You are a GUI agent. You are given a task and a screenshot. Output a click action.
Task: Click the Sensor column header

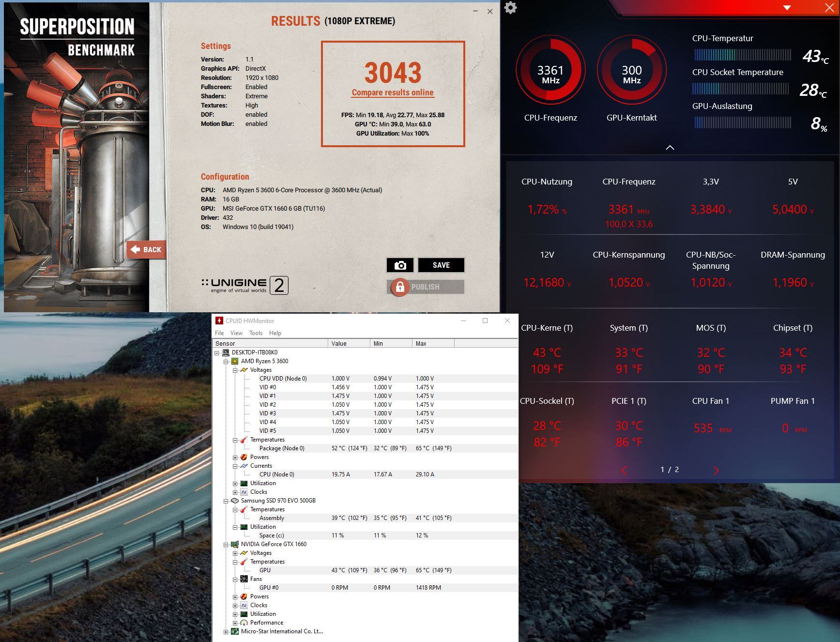click(271, 343)
